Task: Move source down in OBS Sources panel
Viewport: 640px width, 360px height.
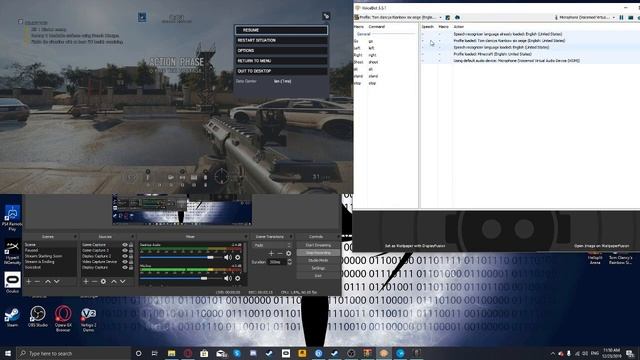Action: point(122,282)
